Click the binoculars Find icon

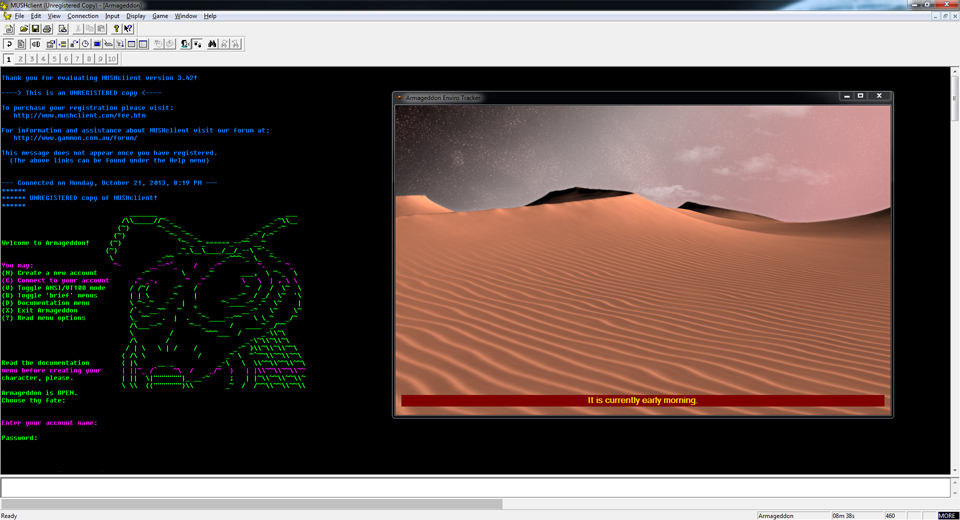tap(212, 44)
